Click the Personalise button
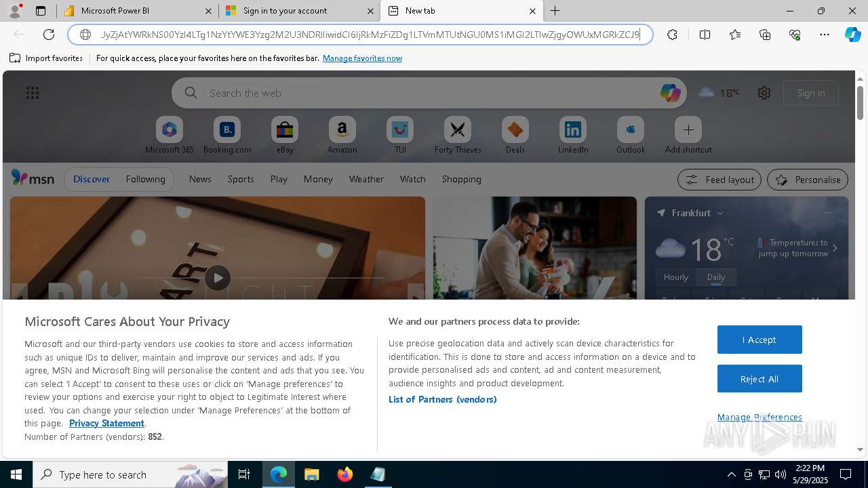The image size is (868, 488). pyautogui.click(x=808, y=180)
